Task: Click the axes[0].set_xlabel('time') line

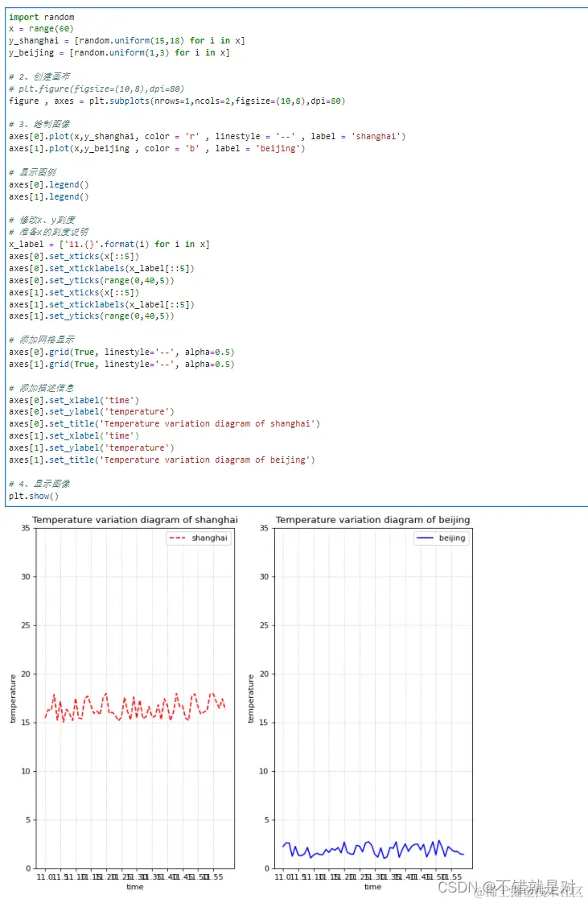Action: (x=74, y=400)
